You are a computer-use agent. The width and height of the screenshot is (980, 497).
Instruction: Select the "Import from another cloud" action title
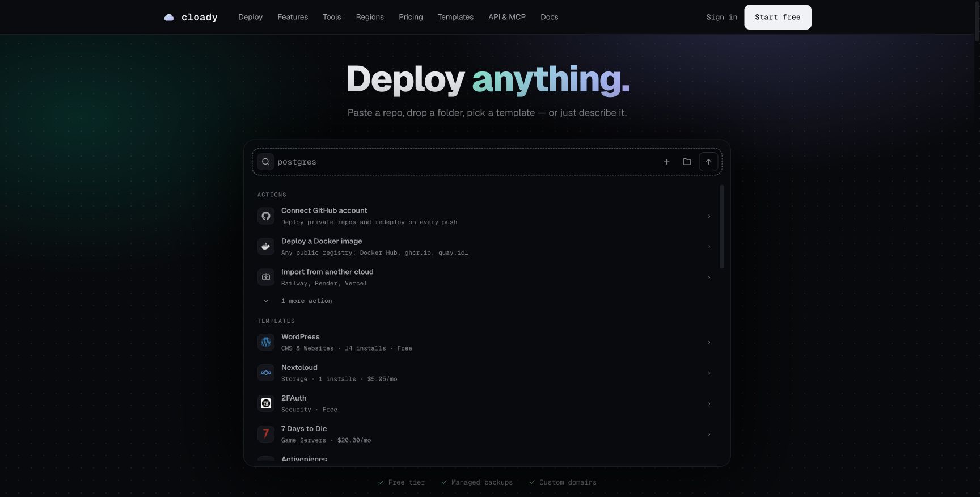coord(327,272)
